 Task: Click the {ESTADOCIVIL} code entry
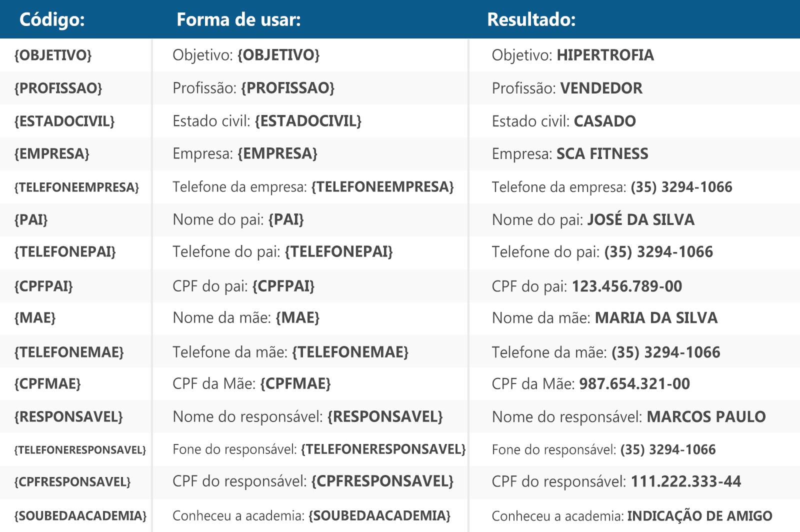coord(64,121)
